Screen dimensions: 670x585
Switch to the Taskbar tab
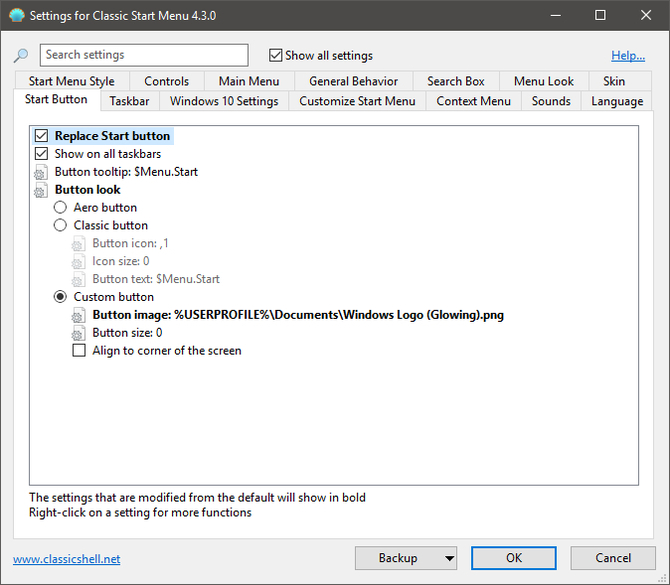(129, 101)
